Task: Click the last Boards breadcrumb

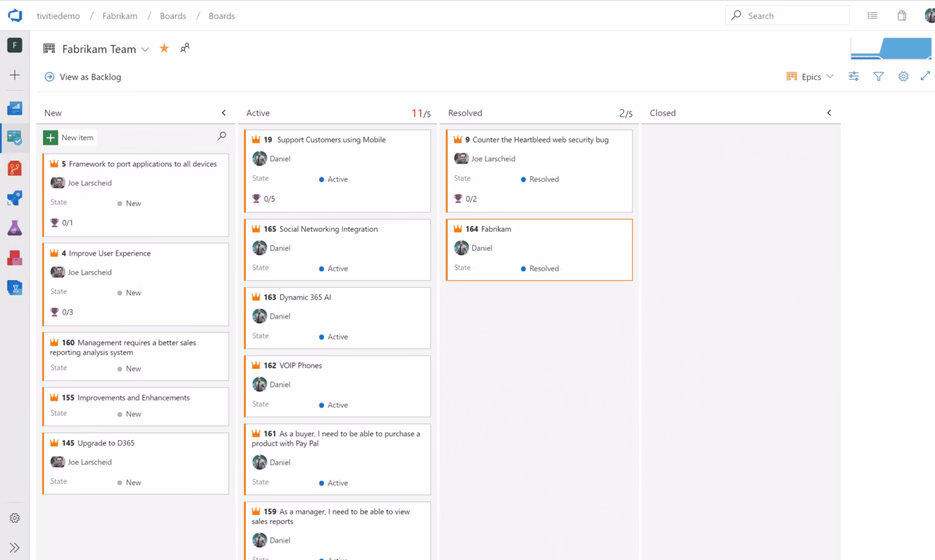Action: [222, 16]
